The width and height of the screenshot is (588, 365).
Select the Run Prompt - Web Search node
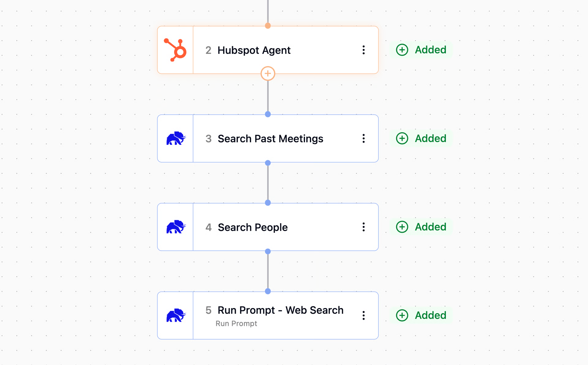coord(268,315)
